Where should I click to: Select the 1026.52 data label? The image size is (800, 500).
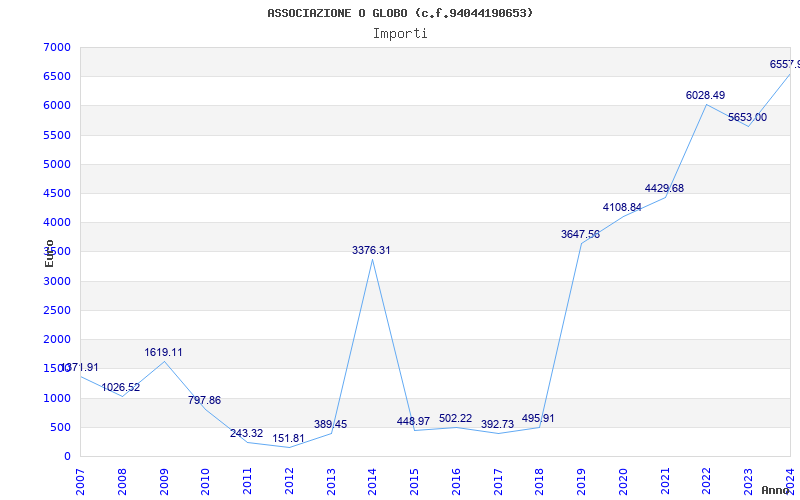click(x=120, y=387)
